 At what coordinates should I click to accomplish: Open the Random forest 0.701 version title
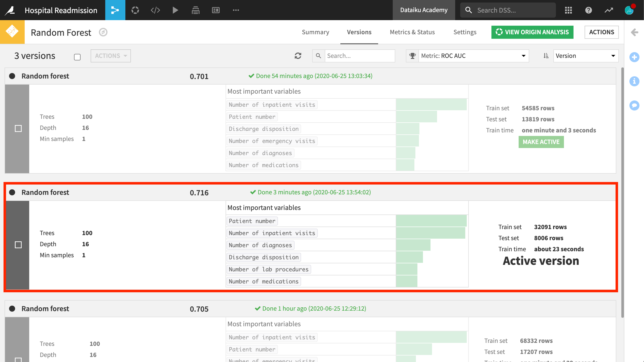tap(45, 76)
